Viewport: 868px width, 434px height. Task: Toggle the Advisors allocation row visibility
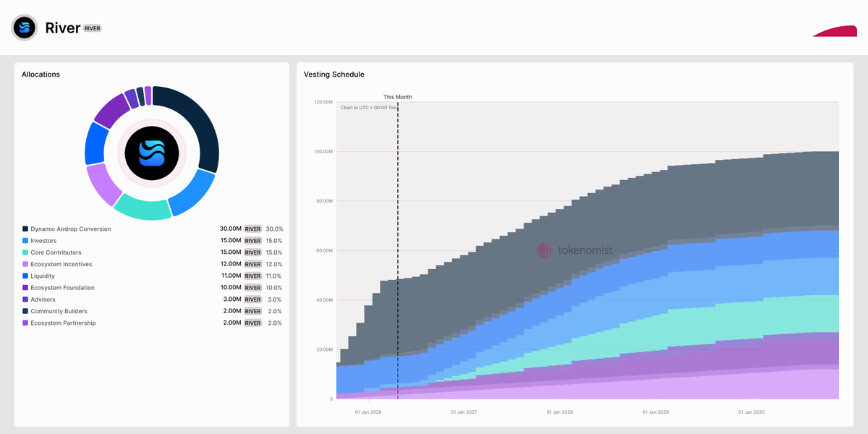click(41, 299)
